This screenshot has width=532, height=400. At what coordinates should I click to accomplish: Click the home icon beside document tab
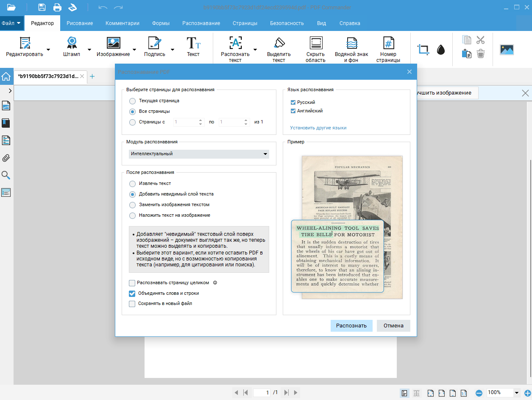point(6,77)
